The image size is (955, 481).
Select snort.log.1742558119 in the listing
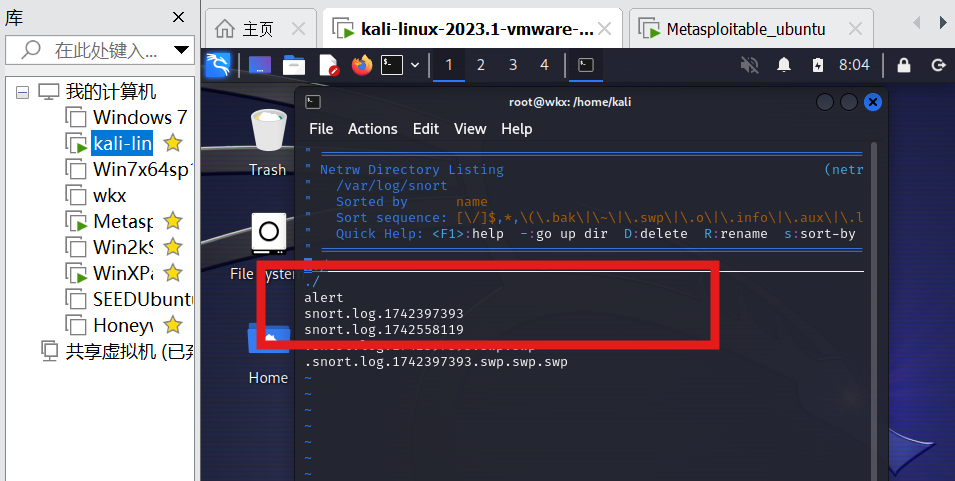point(384,329)
